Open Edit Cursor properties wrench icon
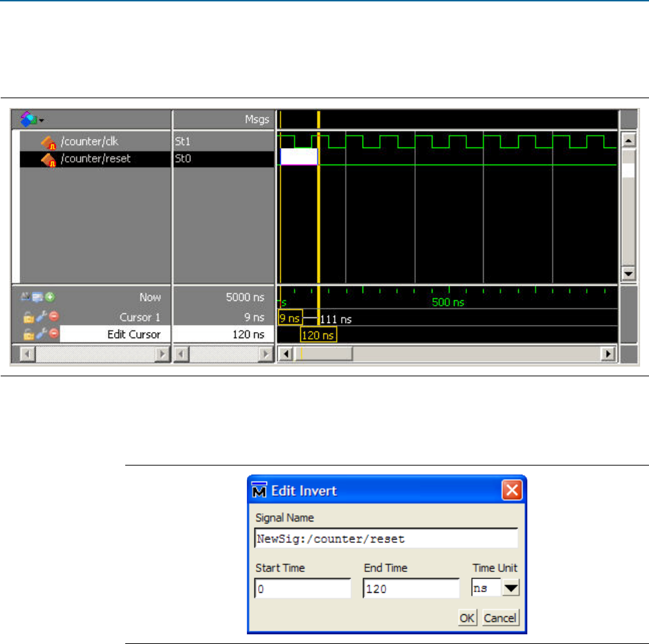The height and width of the screenshot is (644, 649). point(42,333)
